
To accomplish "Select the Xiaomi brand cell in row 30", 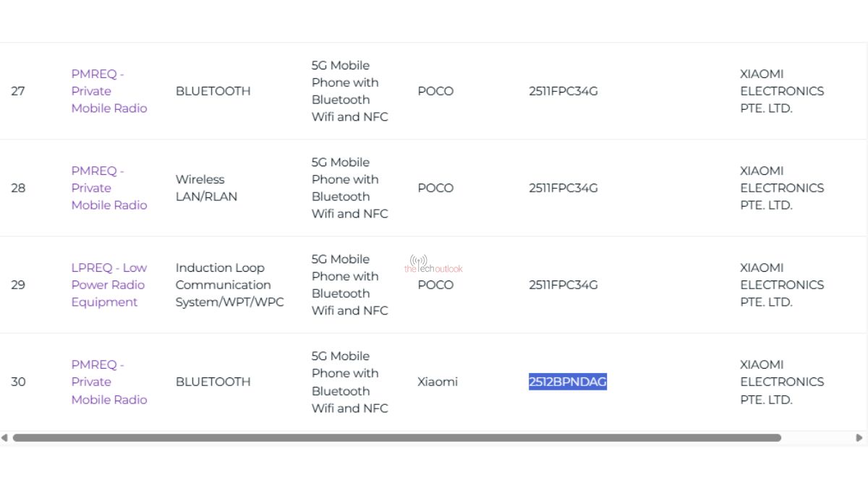I will point(437,382).
